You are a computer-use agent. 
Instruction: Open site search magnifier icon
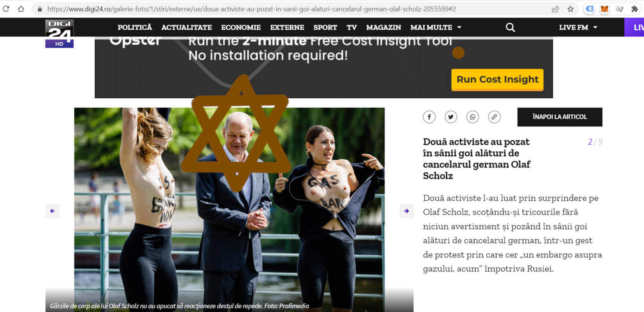[x=510, y=28]
